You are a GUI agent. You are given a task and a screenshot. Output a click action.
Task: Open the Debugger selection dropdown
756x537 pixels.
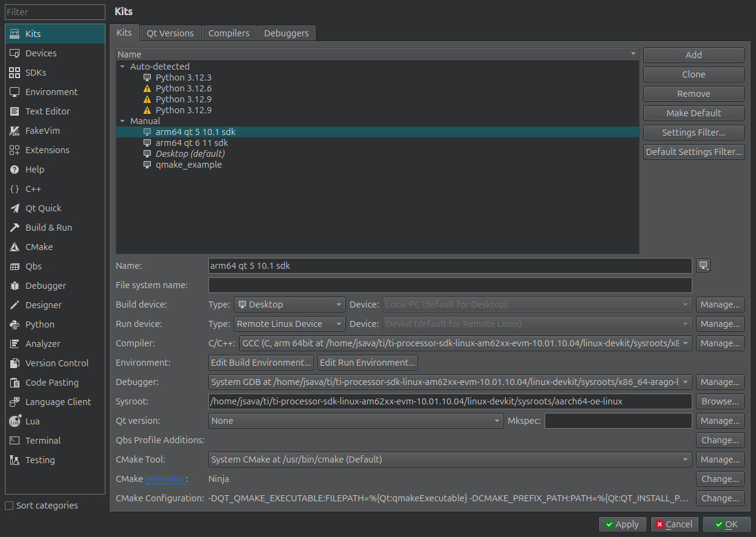[450, 382]
